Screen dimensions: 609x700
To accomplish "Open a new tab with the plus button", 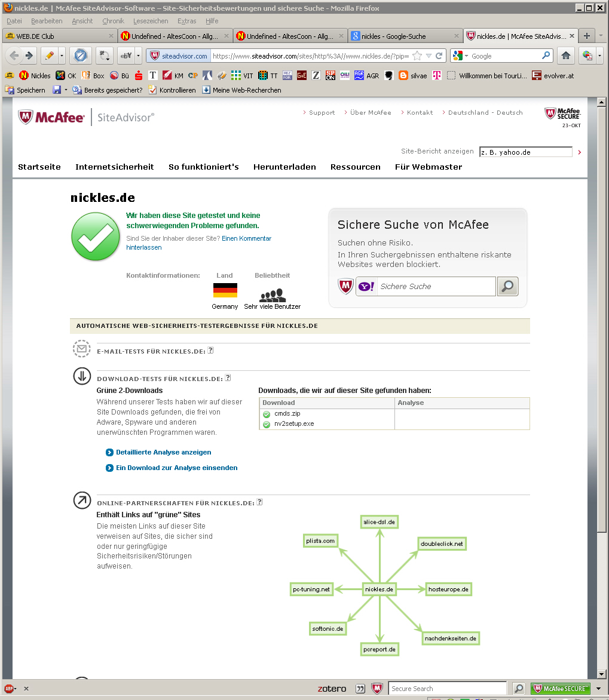I will pos(587,36).
